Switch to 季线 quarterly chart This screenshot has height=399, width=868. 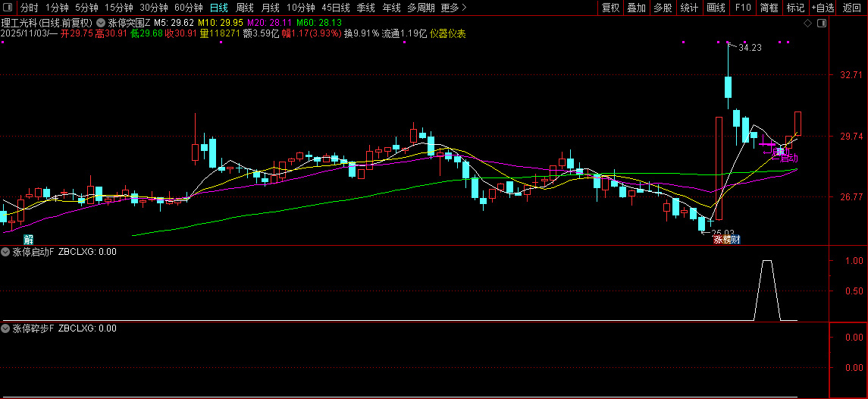click(x=365, y=8)
